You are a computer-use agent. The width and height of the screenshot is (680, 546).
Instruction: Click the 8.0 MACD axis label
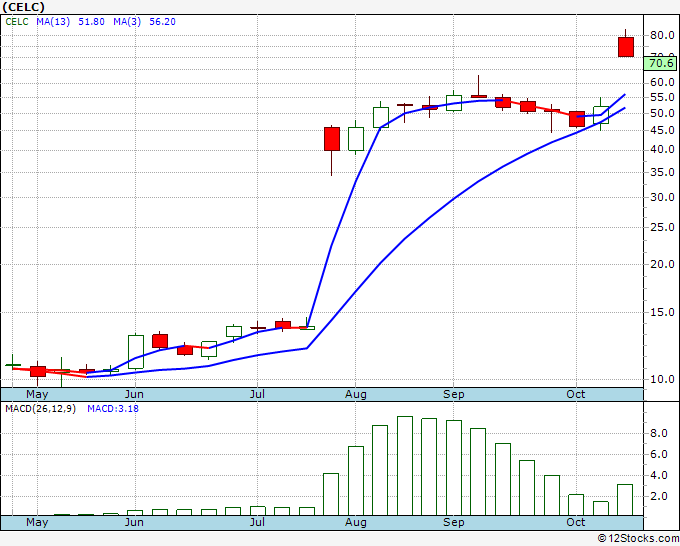(659, 433)
